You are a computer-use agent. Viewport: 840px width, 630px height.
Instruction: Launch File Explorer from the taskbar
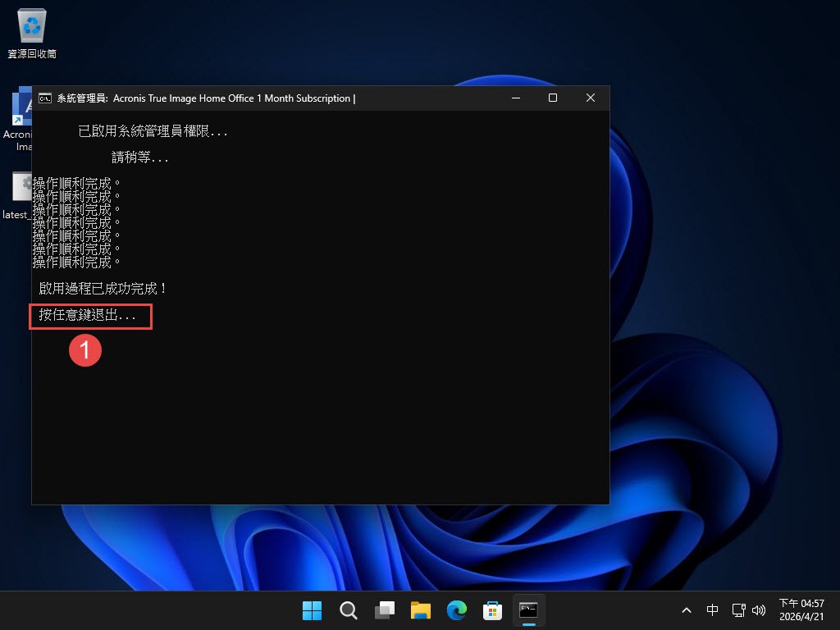421,610
